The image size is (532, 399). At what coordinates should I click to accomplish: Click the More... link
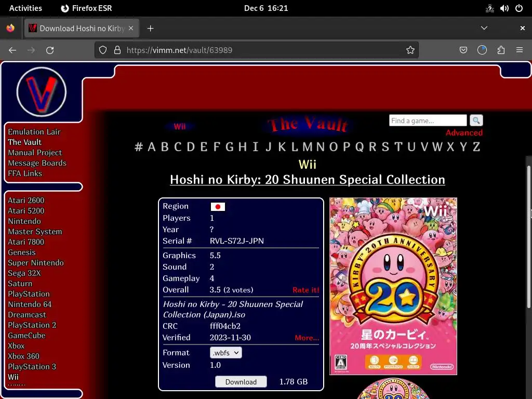[x=307, y=338]
